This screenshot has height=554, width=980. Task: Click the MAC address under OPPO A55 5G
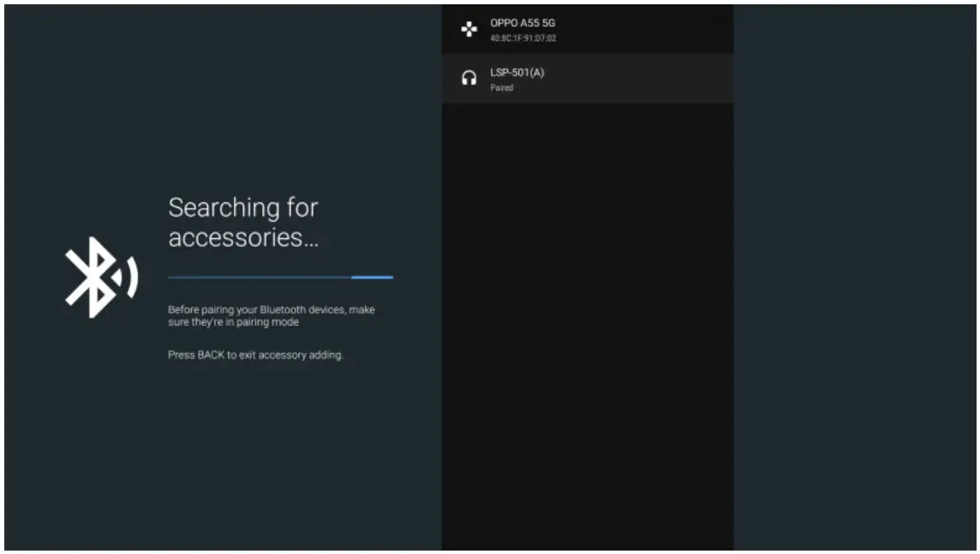click(523, 39)
